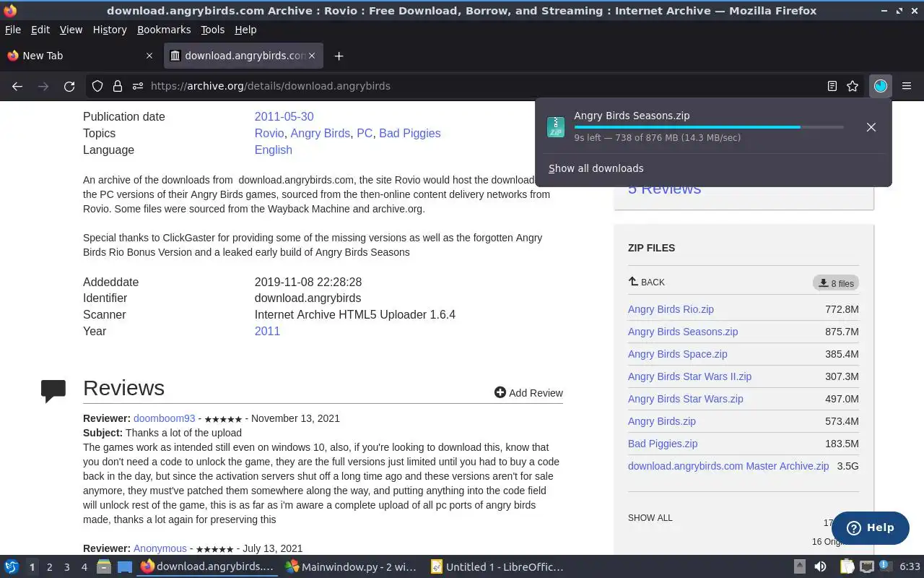Viewport: 924px width, 578px height.
Task: Open the File menu
Action: coord(13,30)
